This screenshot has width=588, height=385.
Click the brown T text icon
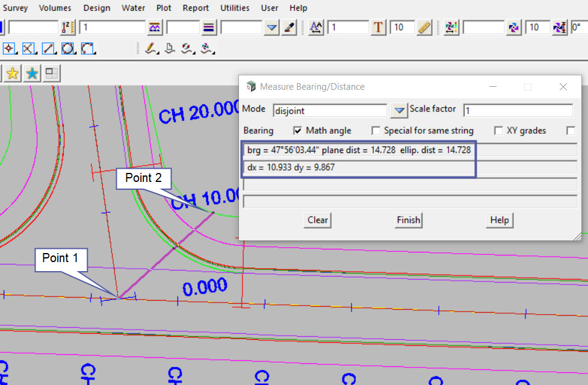coord(378,28)
